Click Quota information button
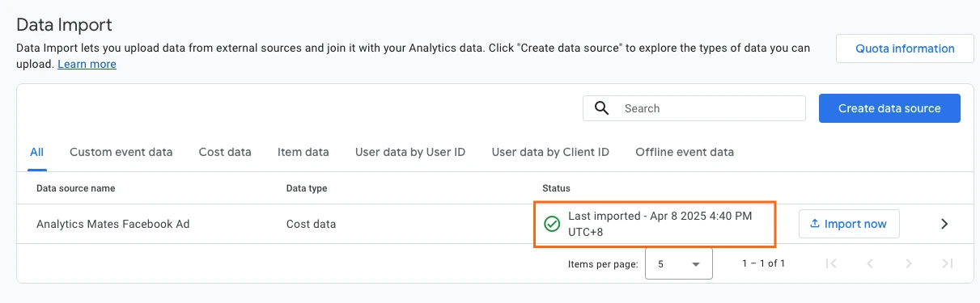 click(905, 48)
